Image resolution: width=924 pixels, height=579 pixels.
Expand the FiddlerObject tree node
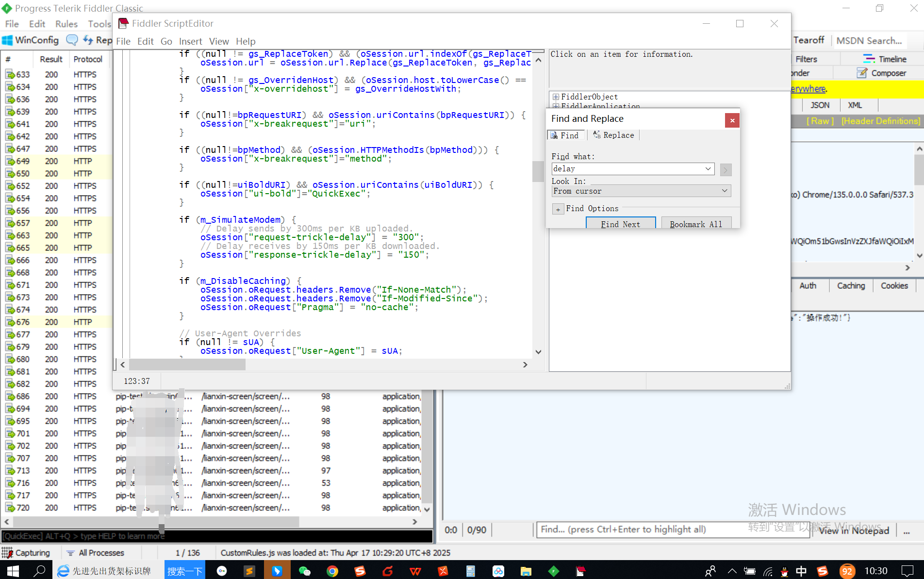(556, 97)
